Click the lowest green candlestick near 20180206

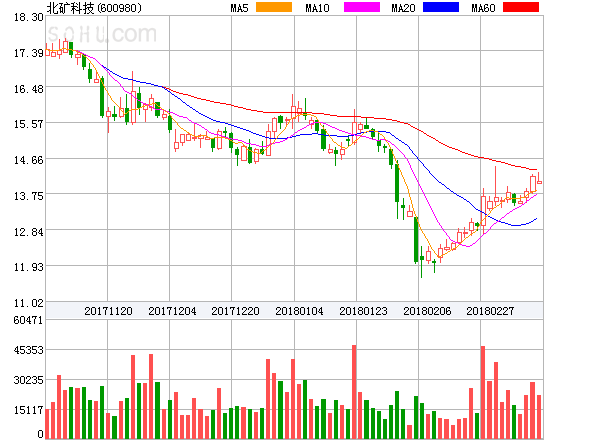click(422, 262)
